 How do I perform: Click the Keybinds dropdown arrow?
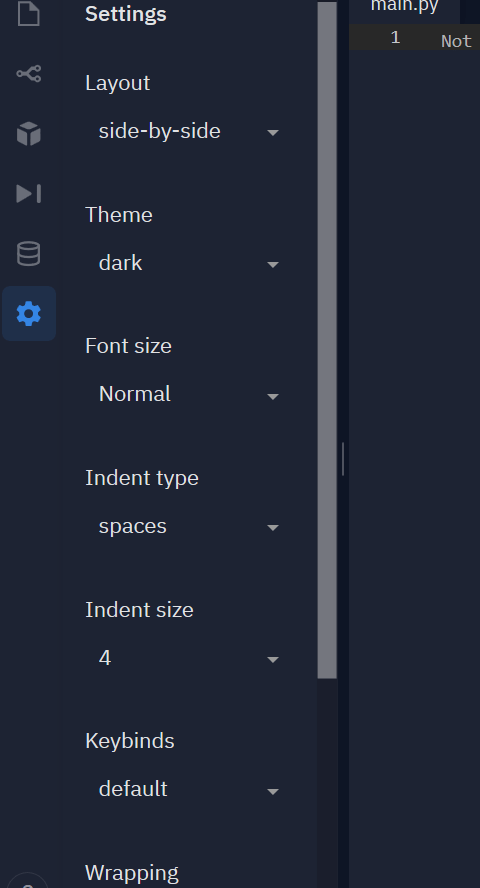click(273, 791)
